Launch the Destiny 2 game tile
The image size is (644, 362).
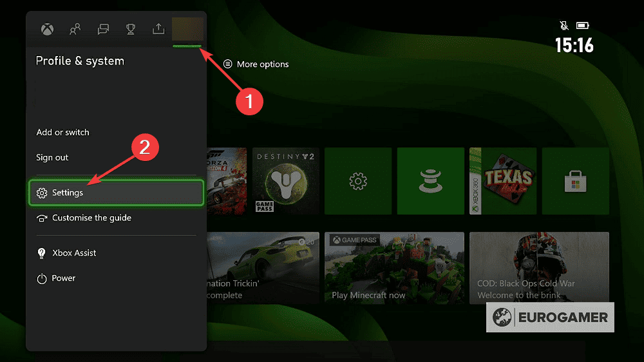point(286,181)
